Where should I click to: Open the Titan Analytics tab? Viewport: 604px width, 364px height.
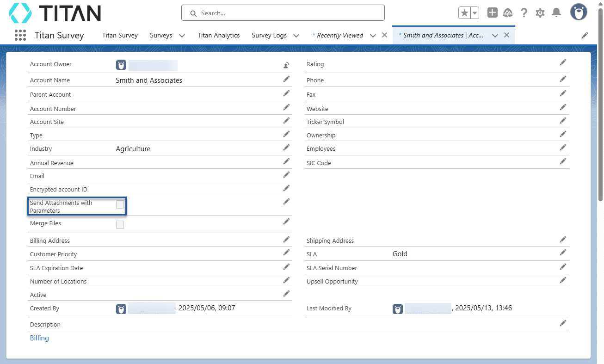point(218,35)
